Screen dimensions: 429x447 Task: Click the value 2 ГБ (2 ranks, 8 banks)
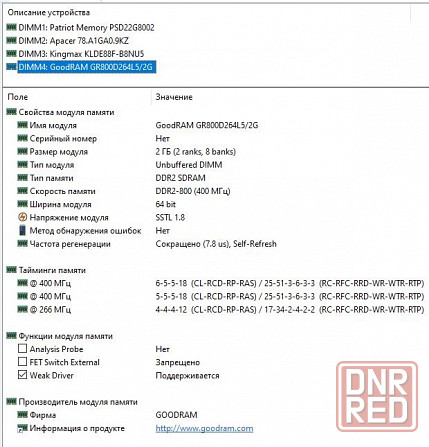[x=196, y=152]
